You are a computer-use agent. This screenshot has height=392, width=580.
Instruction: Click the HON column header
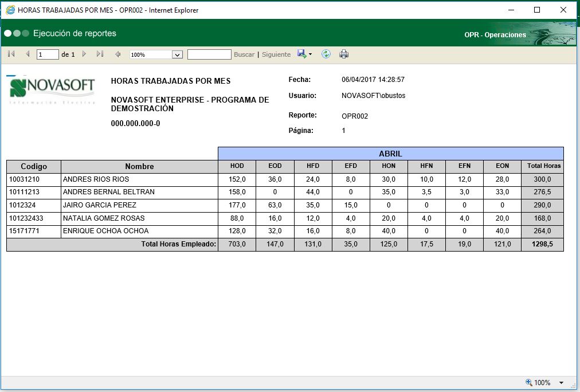tap(389, 166)
